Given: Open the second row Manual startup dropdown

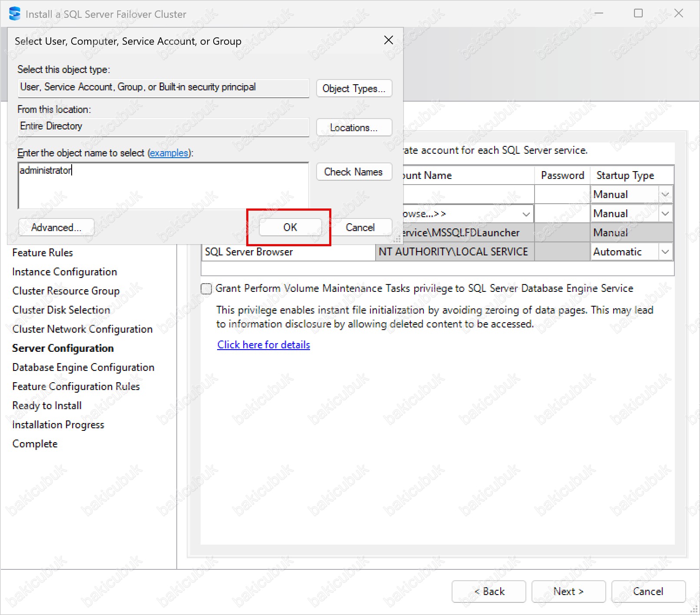Looking at the screenshot, I should click(665, 214).
